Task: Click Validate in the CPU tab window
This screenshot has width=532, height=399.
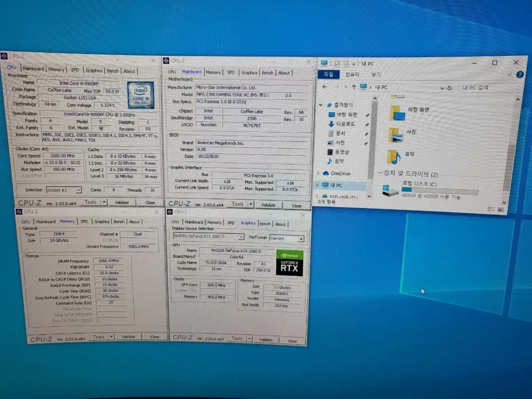Action: tap(122, 202)
